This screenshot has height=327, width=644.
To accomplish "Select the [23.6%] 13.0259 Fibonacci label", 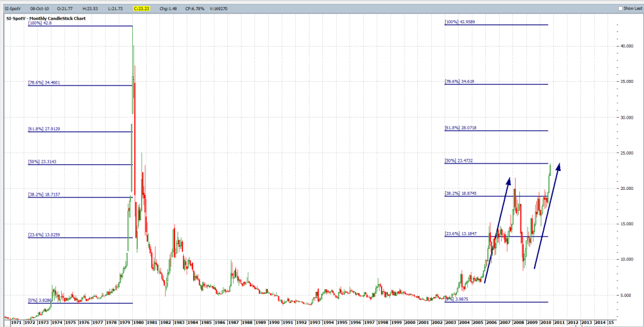I will tap(44, 235).
